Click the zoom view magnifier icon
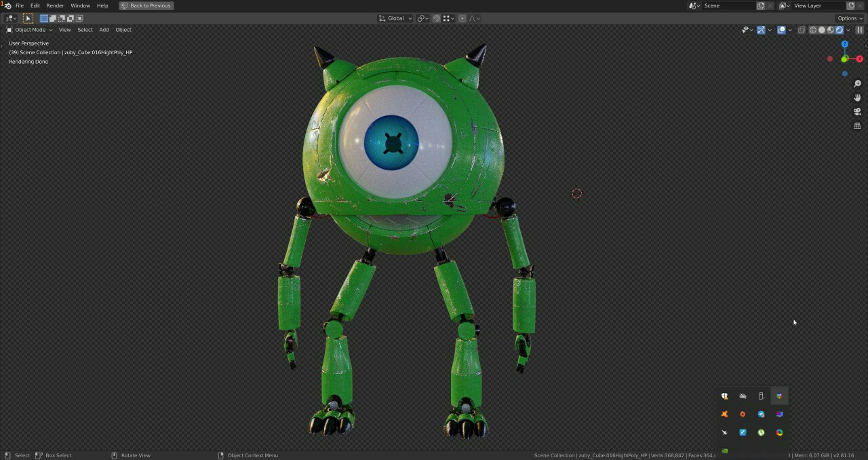 click(857, 83)
